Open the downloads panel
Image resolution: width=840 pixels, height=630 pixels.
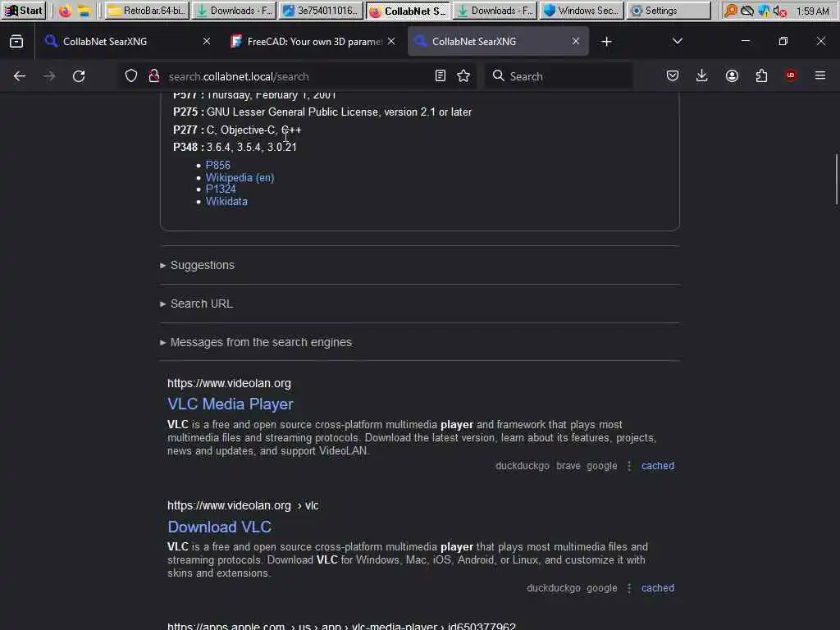coord(702,76)
